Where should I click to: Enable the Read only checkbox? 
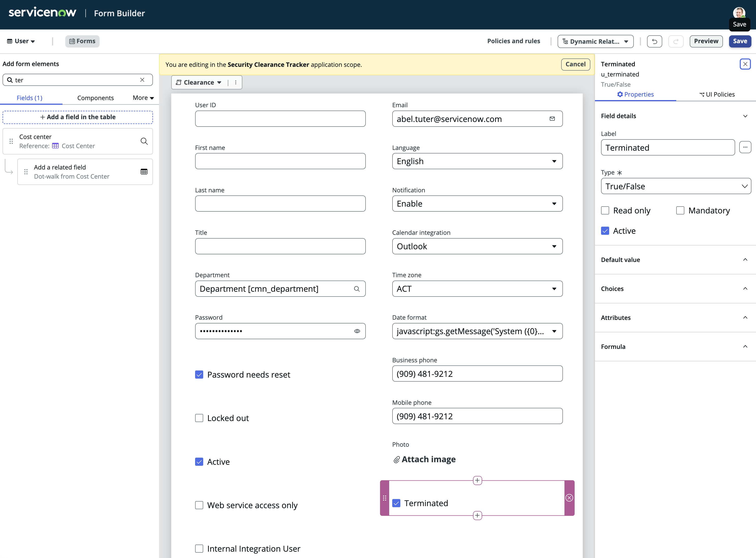[605, 210]
